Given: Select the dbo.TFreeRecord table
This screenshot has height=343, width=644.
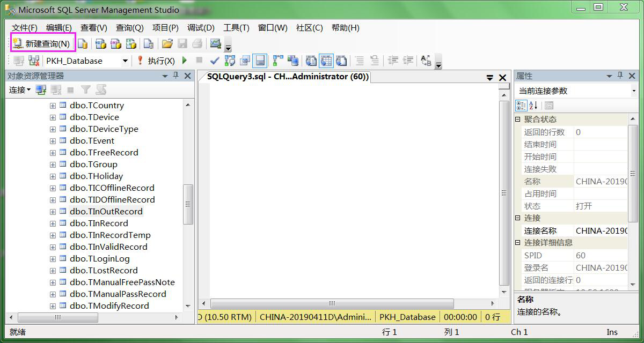Looking at the screenshot, I should [104, 153].
